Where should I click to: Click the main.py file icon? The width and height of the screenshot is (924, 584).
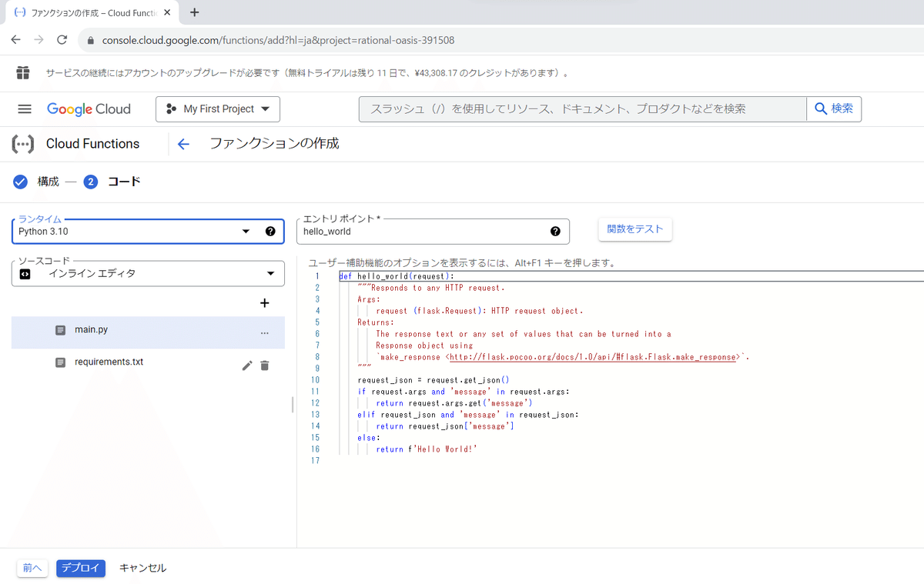[61, 330]
